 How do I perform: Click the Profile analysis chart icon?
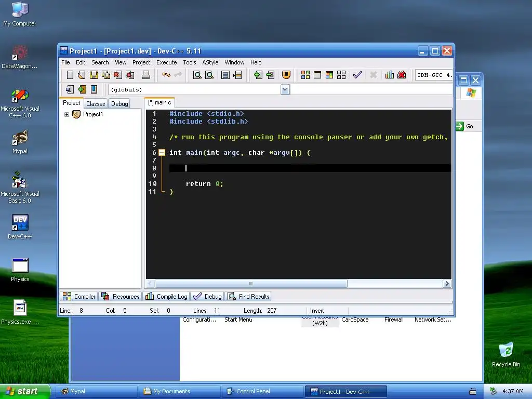(x=390, y=75)
